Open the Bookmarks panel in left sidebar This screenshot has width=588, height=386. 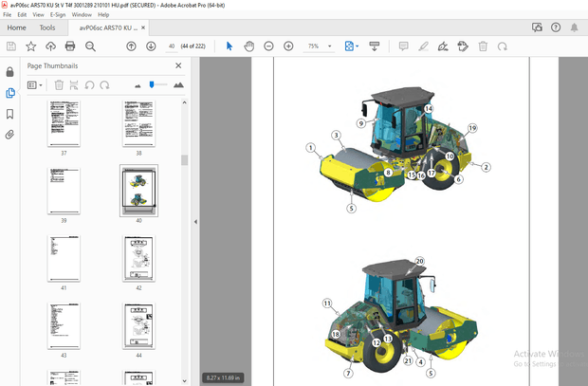[x=10, y=114]
